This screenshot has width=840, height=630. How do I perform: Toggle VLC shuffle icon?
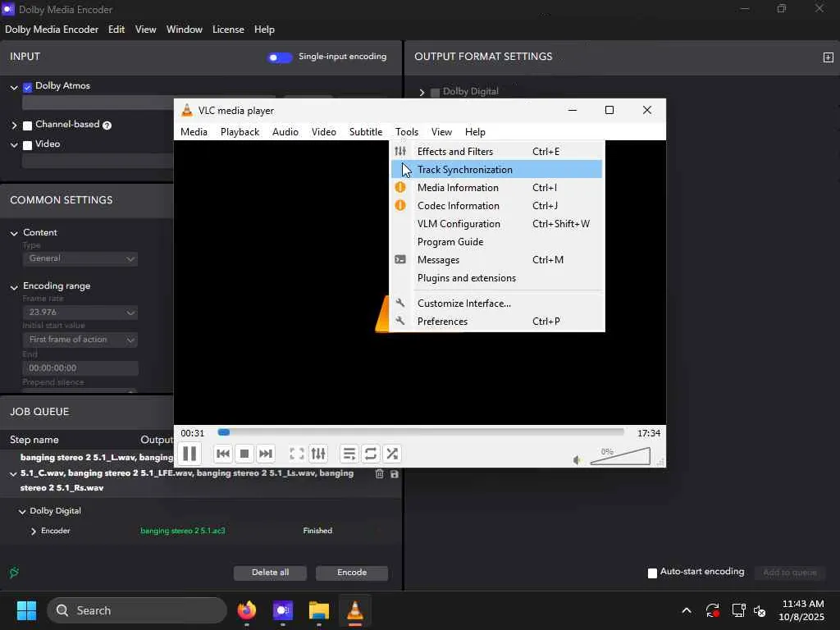point(391,454)
